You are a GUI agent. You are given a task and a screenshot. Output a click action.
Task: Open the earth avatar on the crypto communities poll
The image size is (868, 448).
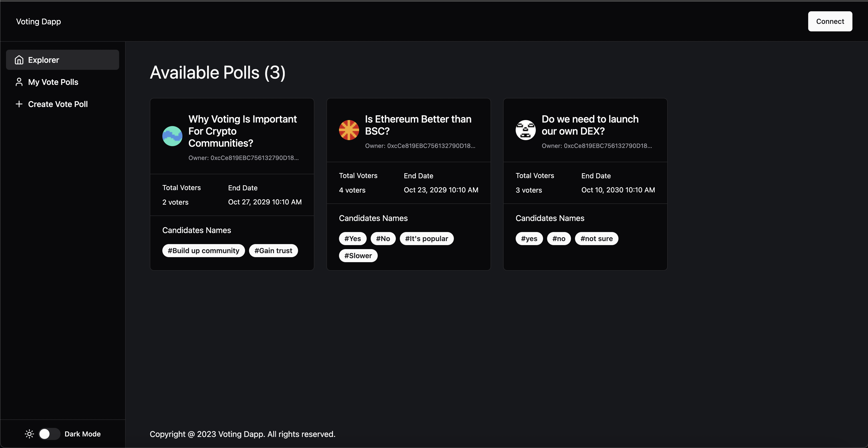point(172,136)
